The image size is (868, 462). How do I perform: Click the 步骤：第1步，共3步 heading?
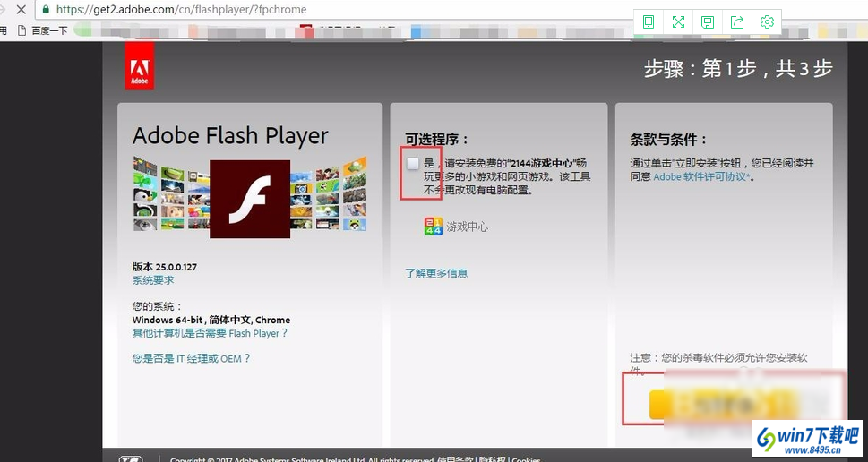pyautogui.click(x=738, y=69)
